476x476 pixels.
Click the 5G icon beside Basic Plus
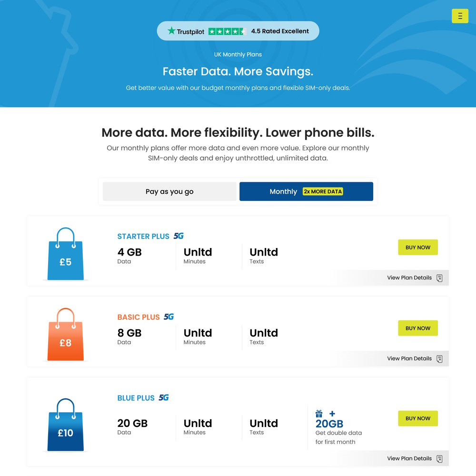click(x=170, y=317)
